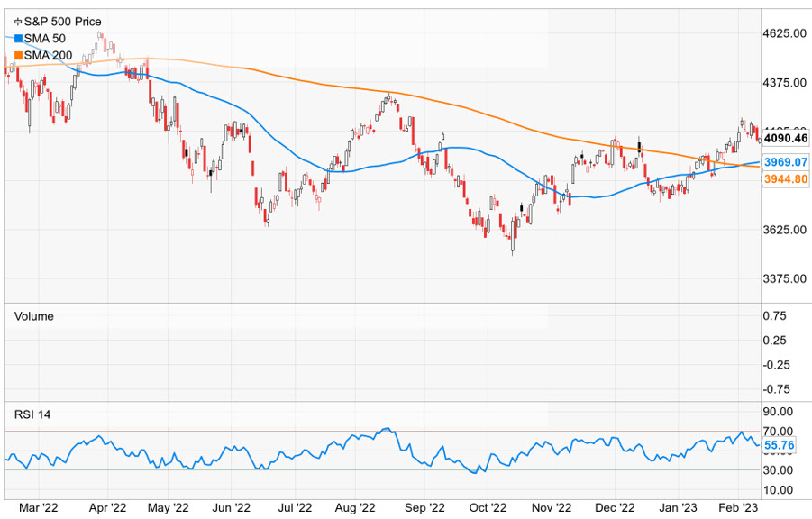
Task: Click the Feb '23 date label
Action: tap(738, 508)
